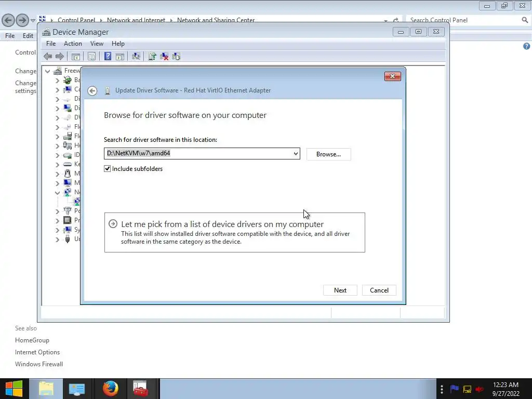Select the network adapter child device icon
Image resolution: width=532 pixels, height=399 pixels.
tap(77, 201)
